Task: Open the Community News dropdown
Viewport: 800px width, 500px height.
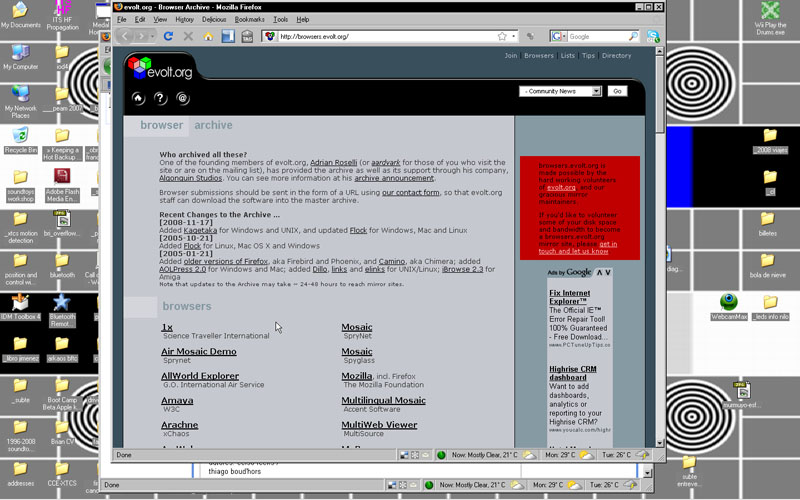Action: pos(560,91)
